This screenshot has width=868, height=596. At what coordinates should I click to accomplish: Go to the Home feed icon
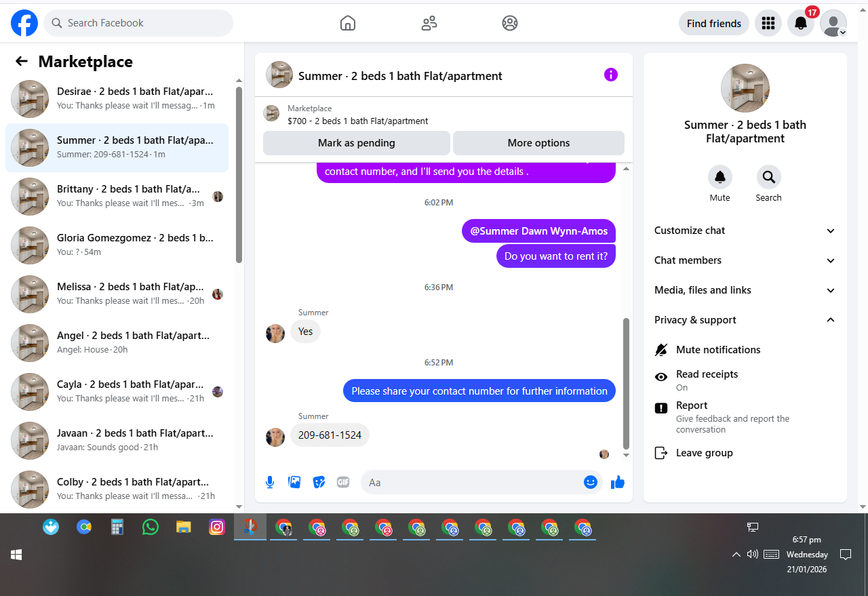[x=348, y=23]
